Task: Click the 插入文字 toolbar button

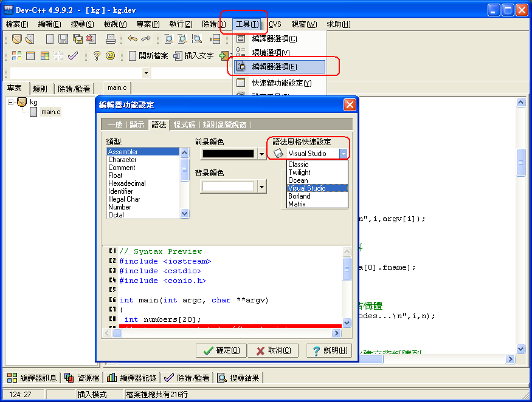Action: pyautogui.click(x=194, y=56)
